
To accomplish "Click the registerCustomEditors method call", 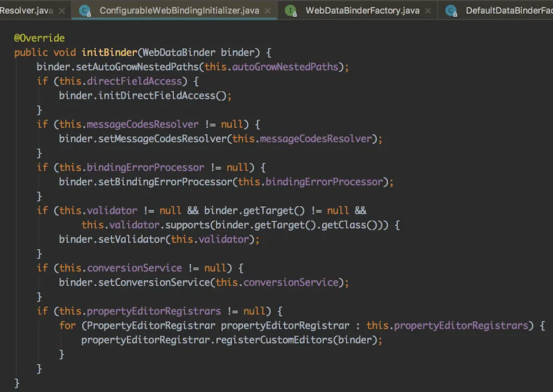I will pos(276,340).
